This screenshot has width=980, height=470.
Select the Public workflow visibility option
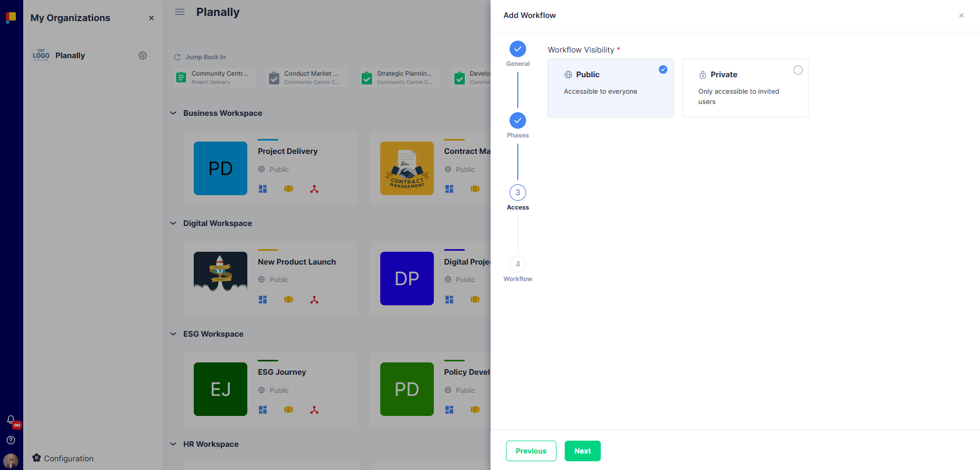[611, 88]
